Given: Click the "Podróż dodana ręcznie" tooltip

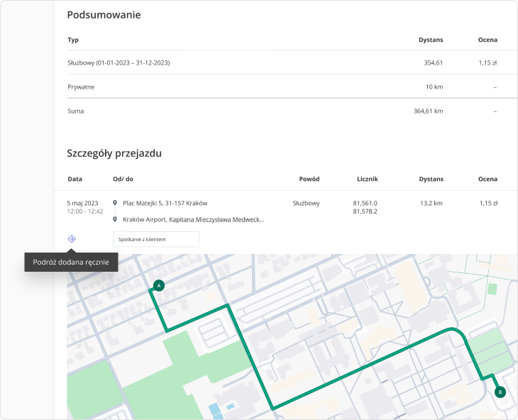Looking at the screenshot, I should pyautogui.click(x=71, y=262).
